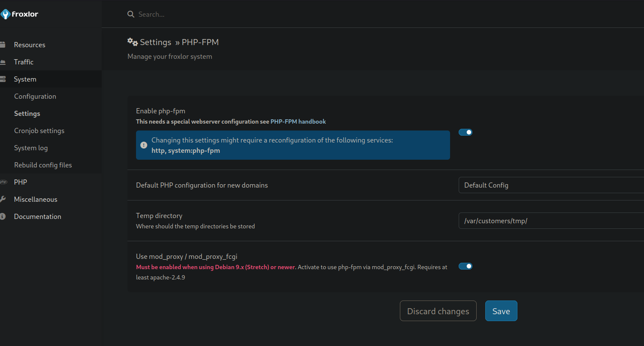Click 'Default PHP configuration for new domains' label
The width and height of the screenshot is (644, 346).
[x=202, y=185]
